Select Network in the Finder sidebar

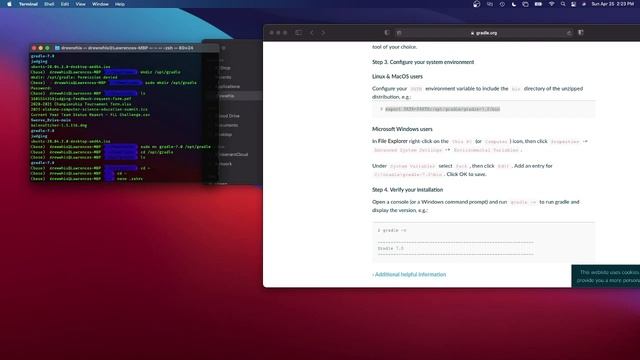click(225, 164)
